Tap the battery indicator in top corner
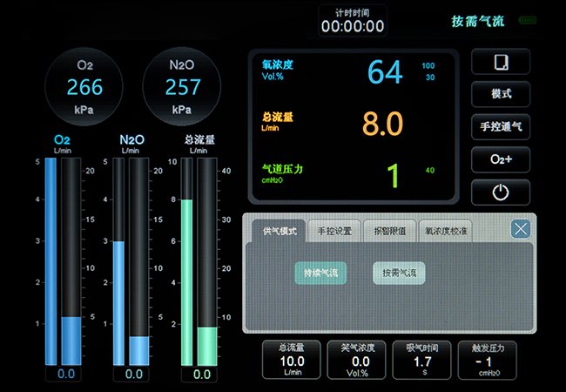566x392 pixels. click(x=528, y=20)
